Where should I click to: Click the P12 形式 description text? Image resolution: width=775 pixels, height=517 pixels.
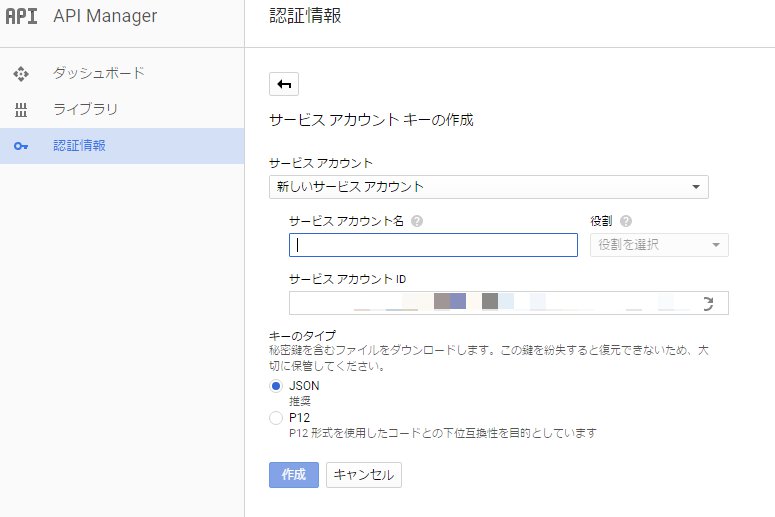443,433
